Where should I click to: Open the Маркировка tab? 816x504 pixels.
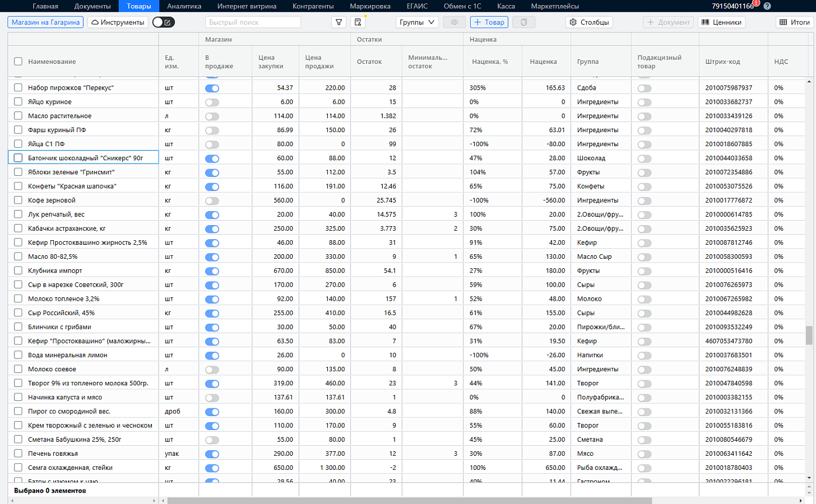point(370,6)
